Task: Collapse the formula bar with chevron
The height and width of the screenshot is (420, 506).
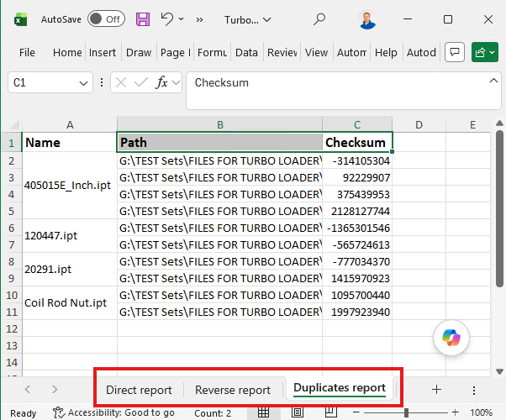Action: click(493, 81)
